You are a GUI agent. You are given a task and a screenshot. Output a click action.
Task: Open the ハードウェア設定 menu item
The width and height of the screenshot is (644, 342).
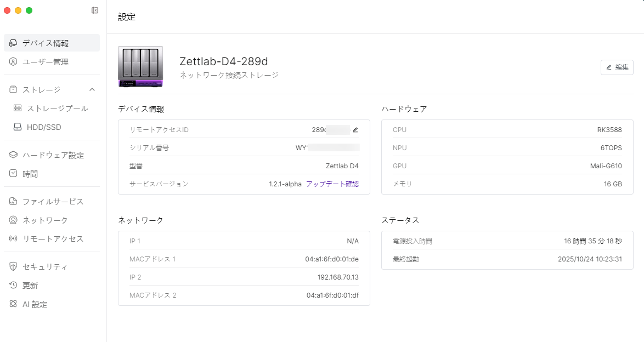53,155
